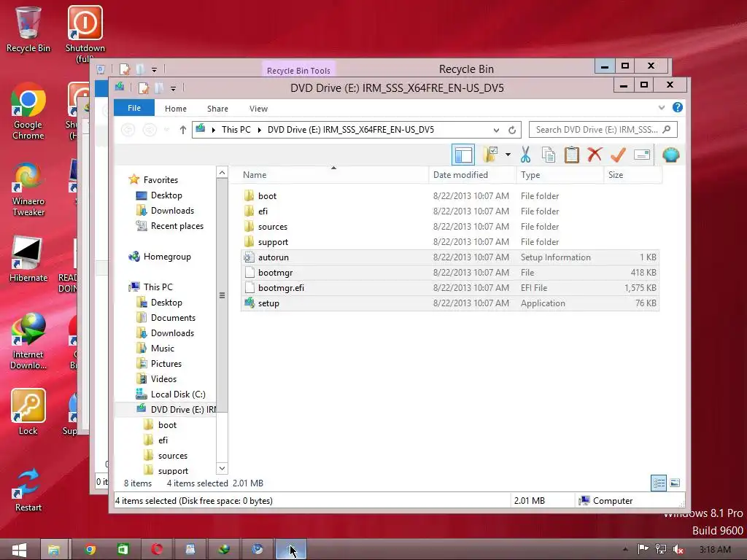Open the recent locations dropdown
This screenshot has width=747, height=560.
tap(167, 130)
